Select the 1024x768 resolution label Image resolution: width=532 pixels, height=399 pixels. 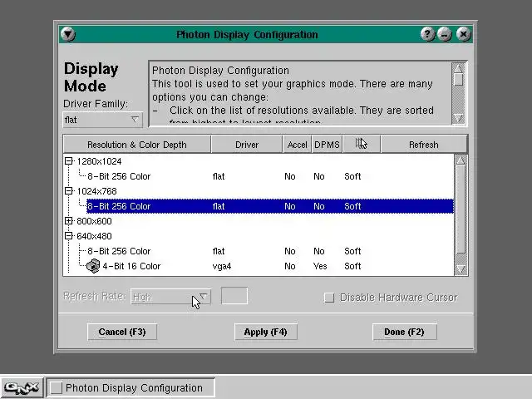96,191
